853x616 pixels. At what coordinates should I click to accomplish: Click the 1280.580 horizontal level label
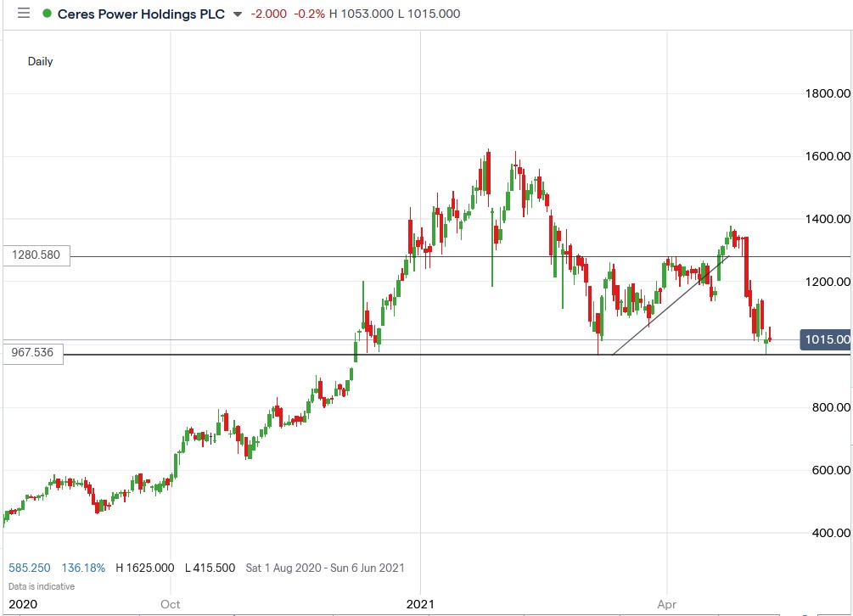pyautogui.click(x=37, y=255)
